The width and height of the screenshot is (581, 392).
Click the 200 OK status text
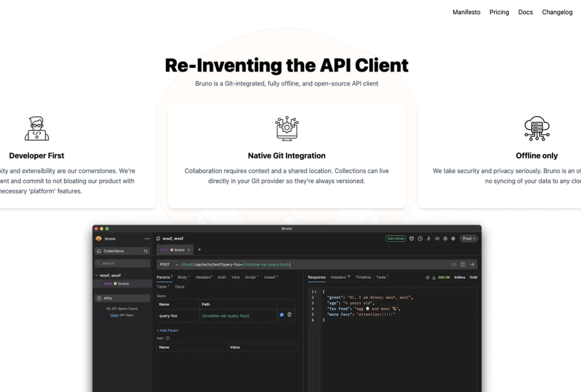pos(444,278)
